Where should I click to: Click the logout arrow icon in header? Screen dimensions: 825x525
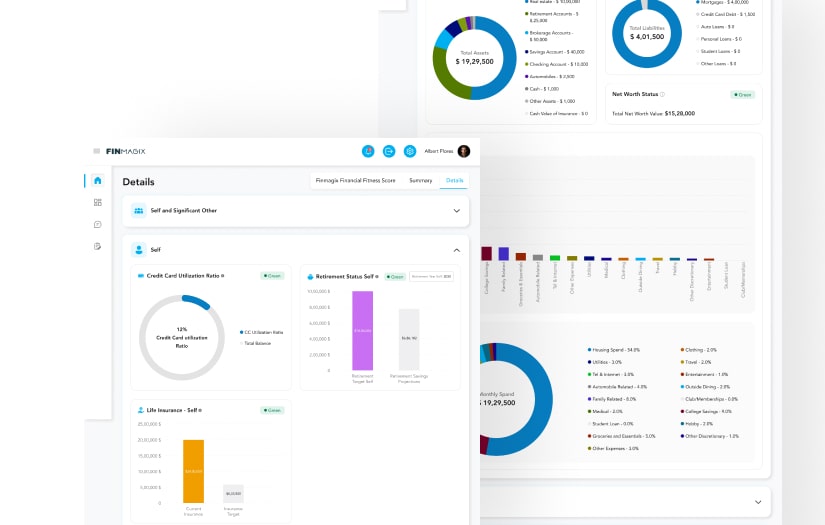389,151
